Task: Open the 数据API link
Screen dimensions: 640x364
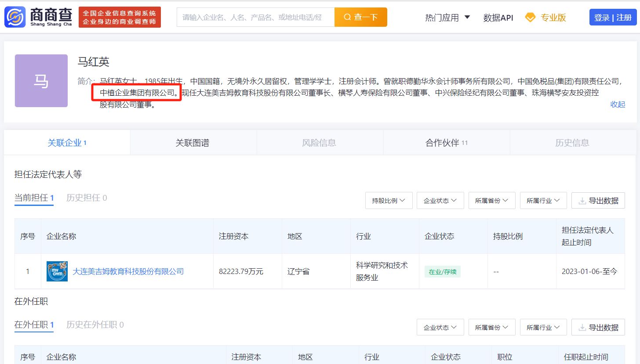Action: [498, 18]
